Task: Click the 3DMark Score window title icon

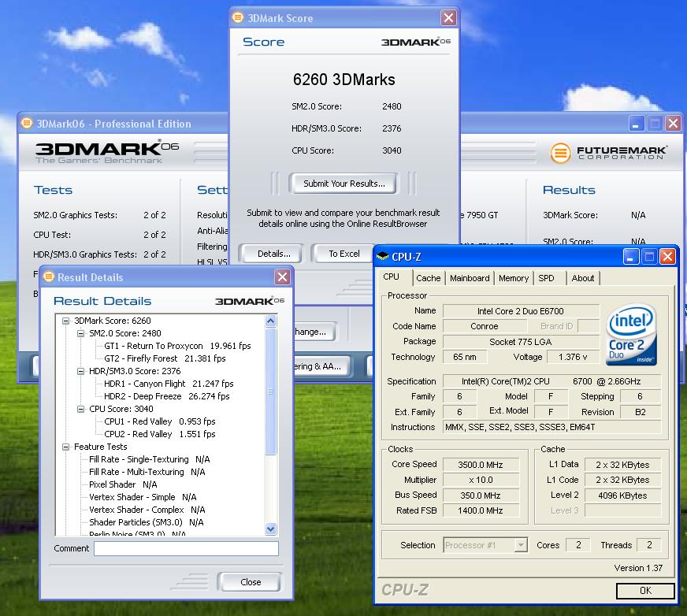Action: (237, 18)
